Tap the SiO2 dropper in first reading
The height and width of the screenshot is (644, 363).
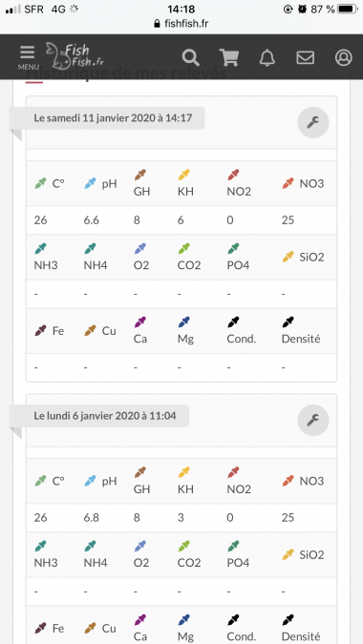288,257
